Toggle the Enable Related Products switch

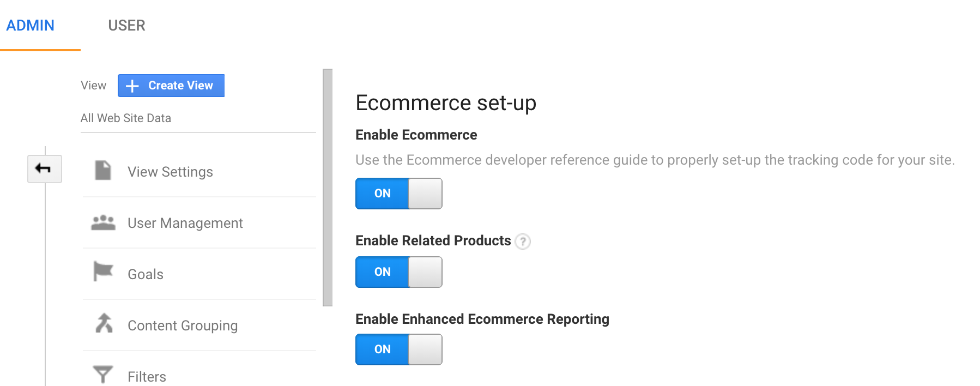pos(399,272)
